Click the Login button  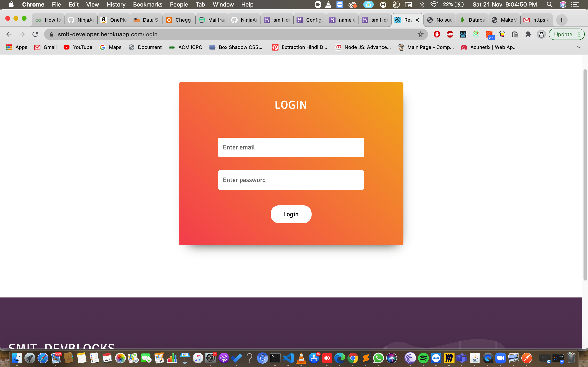coord(291,214)
